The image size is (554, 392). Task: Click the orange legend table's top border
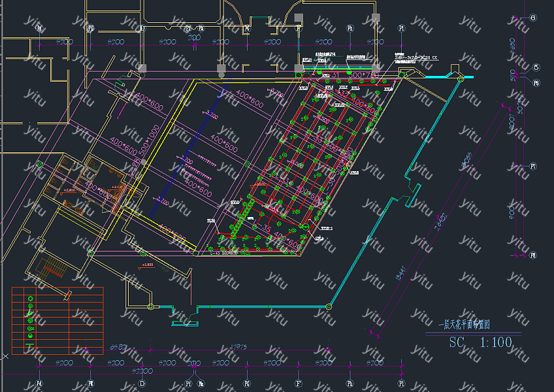[x=57, y=287]
